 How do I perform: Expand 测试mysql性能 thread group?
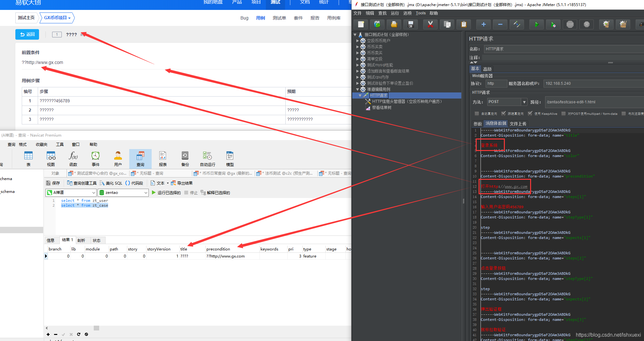pyautogui.click(x=358, y=65)
